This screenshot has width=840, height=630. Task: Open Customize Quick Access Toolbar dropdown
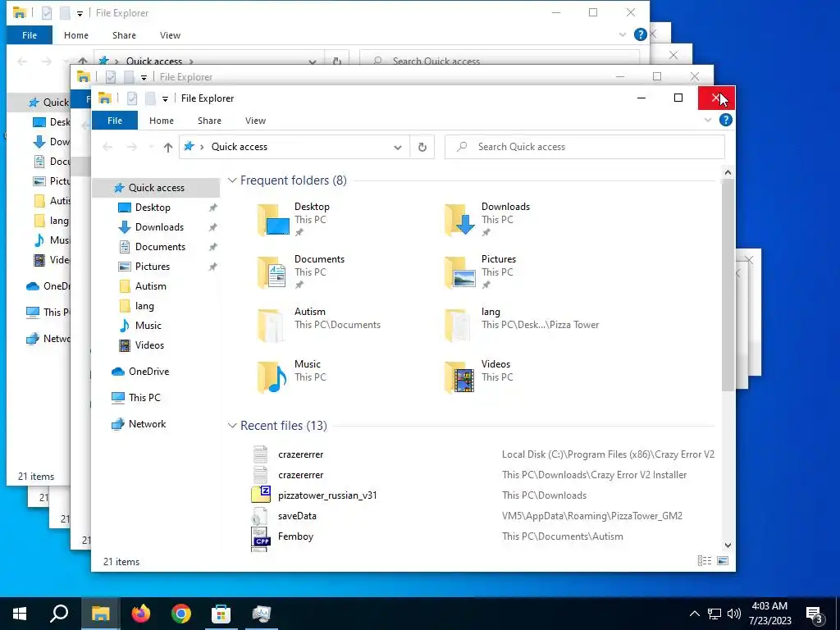click(165, 98)
